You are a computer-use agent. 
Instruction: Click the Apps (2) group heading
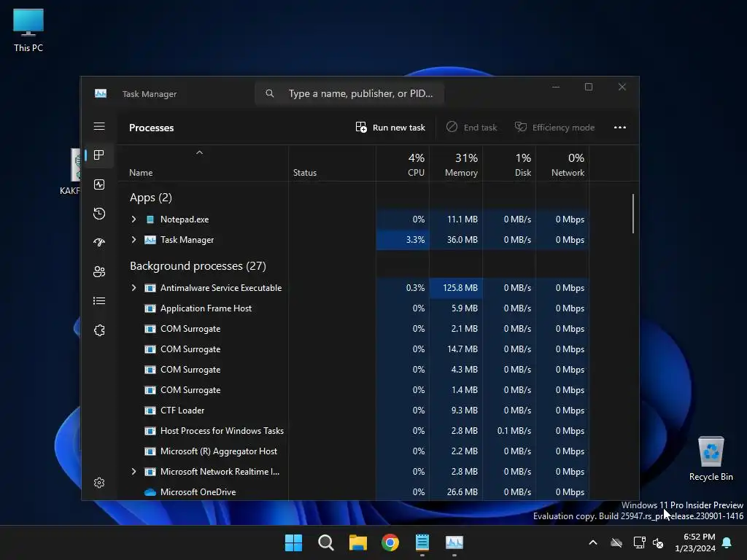[x=151, y=198]
